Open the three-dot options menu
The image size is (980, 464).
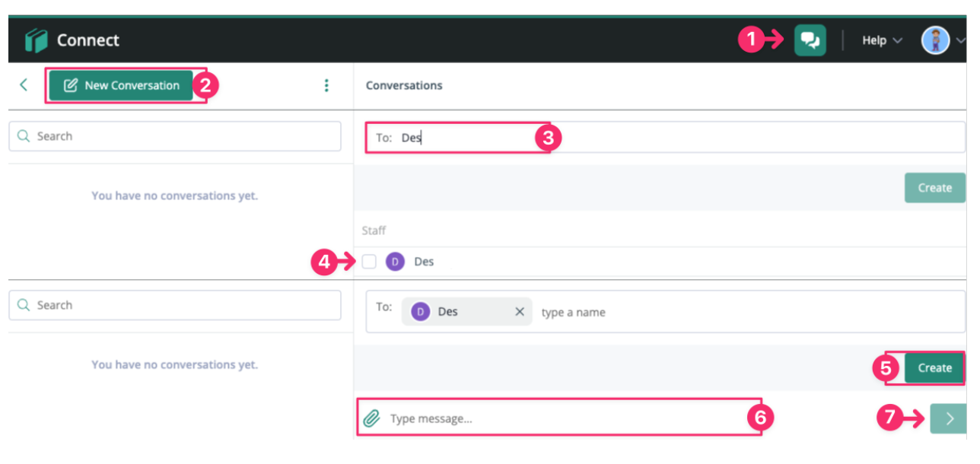326,85
